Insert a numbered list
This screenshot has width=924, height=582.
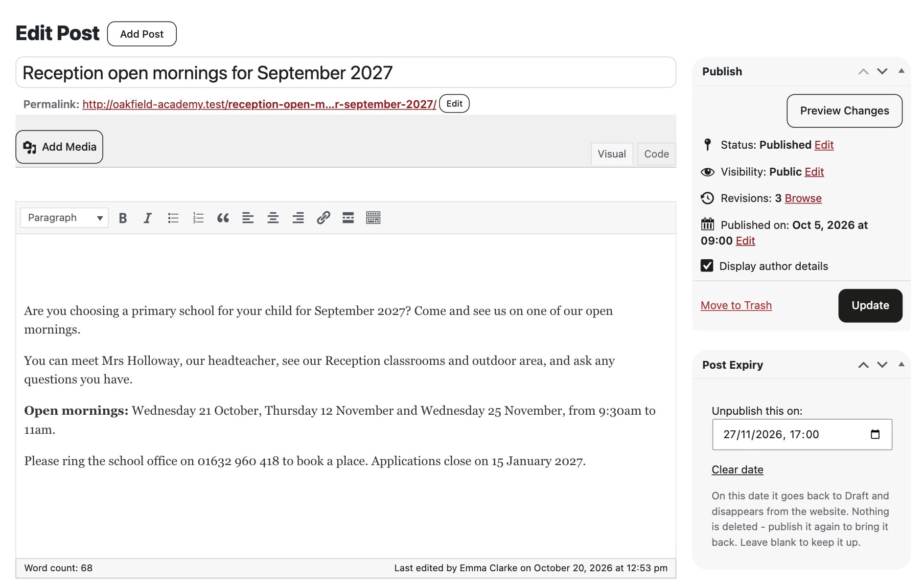click(x=198, y=218)
